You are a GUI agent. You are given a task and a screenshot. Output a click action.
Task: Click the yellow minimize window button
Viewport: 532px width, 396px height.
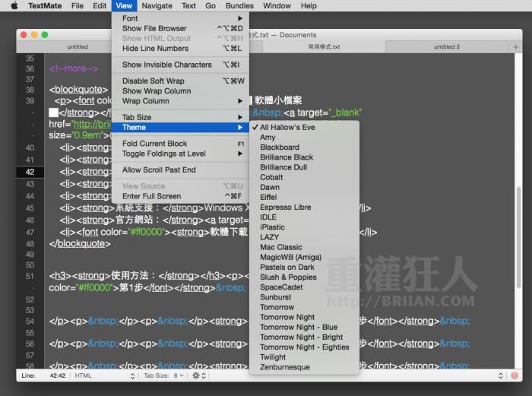[x=34, y=35]
